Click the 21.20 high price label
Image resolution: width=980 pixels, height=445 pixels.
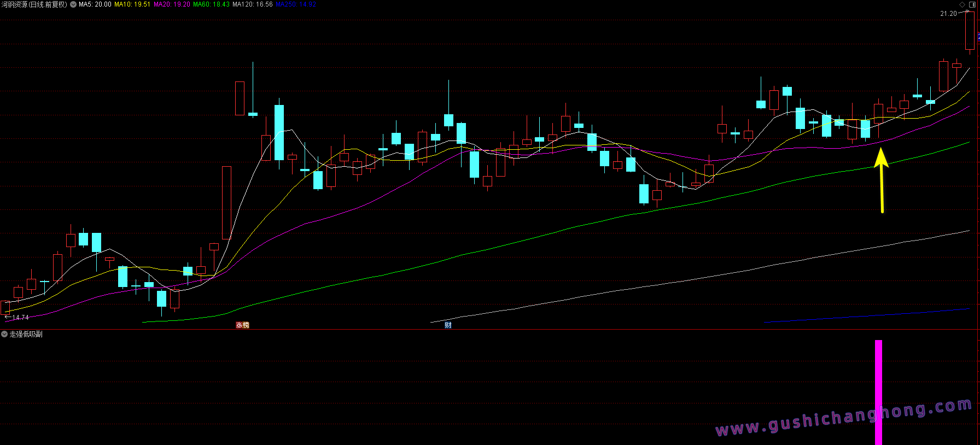(x=948, y=14)
